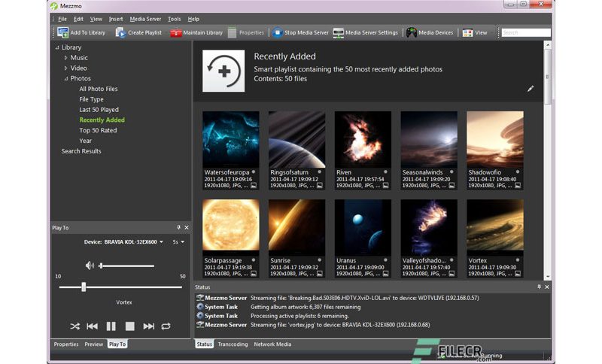This screenshot has width=602, height=364.
Task: Expand the Video tree node
Action: [65, 68]
